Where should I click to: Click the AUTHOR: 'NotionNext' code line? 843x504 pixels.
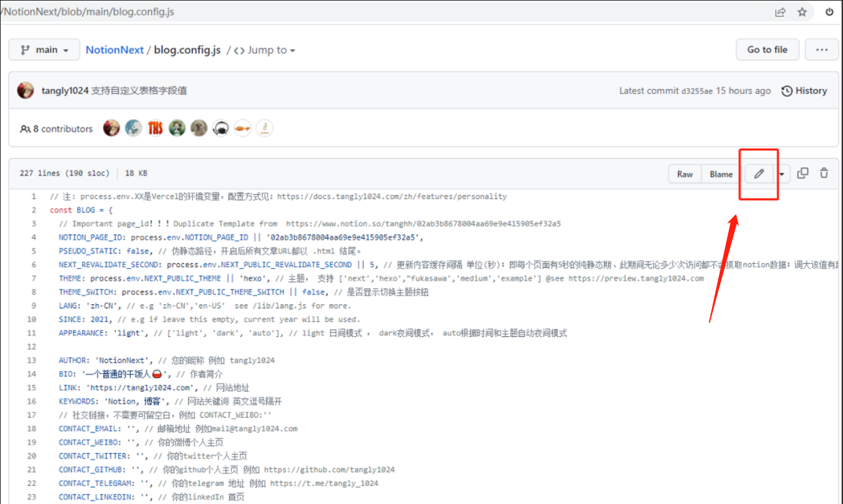[x=167, y=361]
